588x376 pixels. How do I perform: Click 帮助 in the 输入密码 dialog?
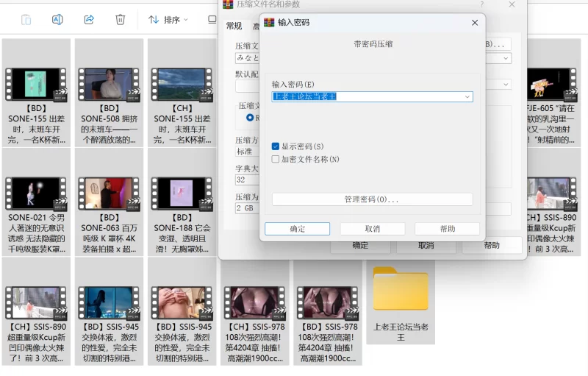448,229
